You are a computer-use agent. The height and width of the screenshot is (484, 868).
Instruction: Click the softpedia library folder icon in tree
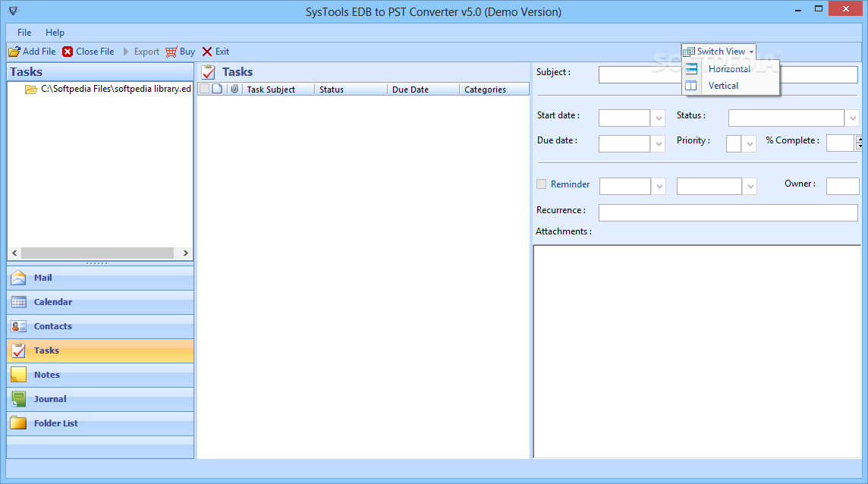click(31, 90)
